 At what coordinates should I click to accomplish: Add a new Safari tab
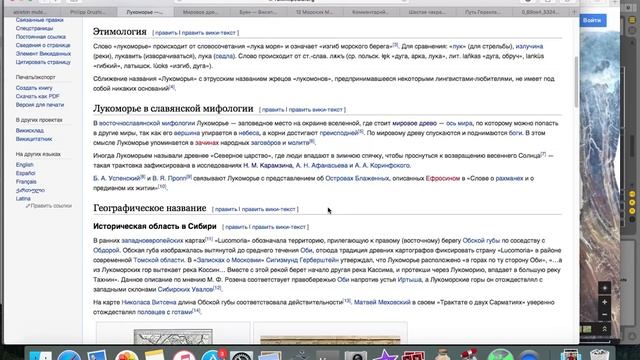coord(574,12)
